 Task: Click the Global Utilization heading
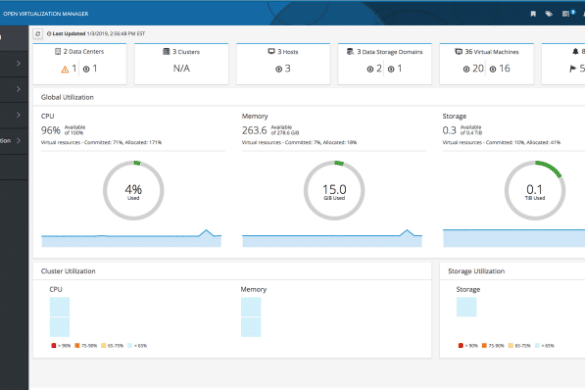coord(67,97)
